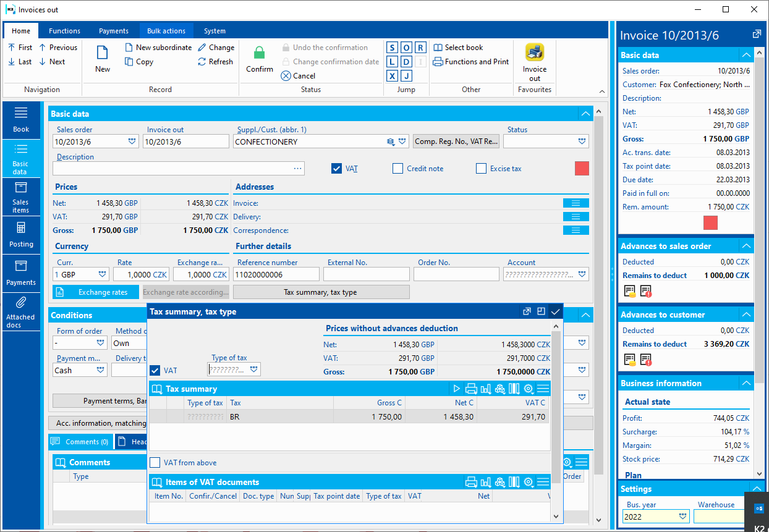The width and height of the screenshot is (769, 532).
Task: Click red status square in Invoice preview panel
Action: (x=710, y=223)
